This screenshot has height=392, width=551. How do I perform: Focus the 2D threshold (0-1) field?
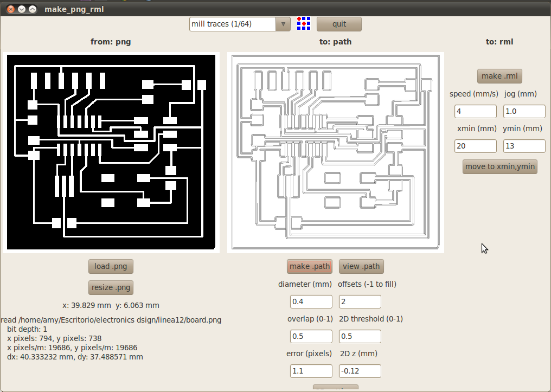click(x=360, y=337)
